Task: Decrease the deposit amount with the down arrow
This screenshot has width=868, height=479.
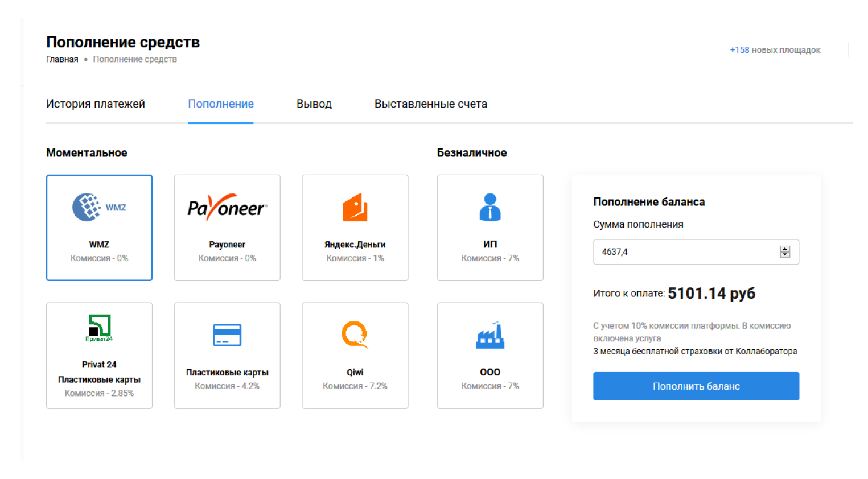Action: coord(785,255)
